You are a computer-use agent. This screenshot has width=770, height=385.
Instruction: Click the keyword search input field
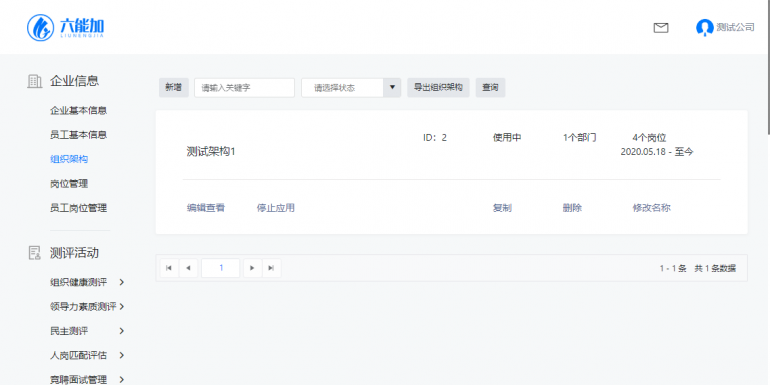click(x=245, y=87)
